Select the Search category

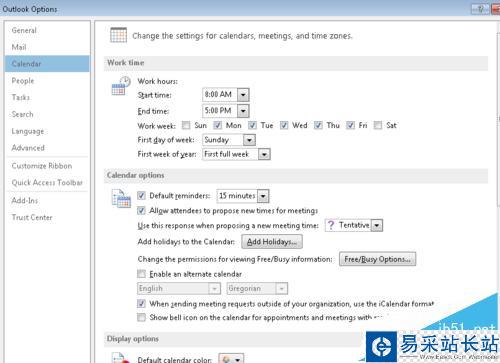click(47, 114)
